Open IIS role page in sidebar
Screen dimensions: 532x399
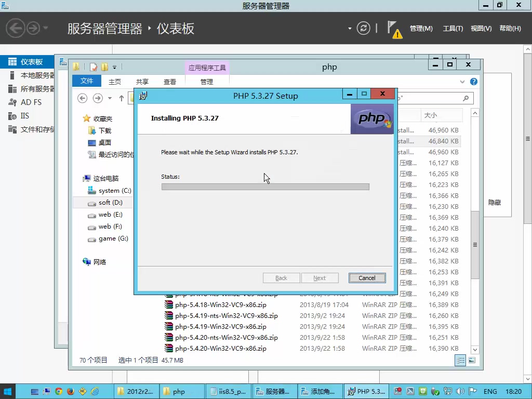(x=27, y=116)
